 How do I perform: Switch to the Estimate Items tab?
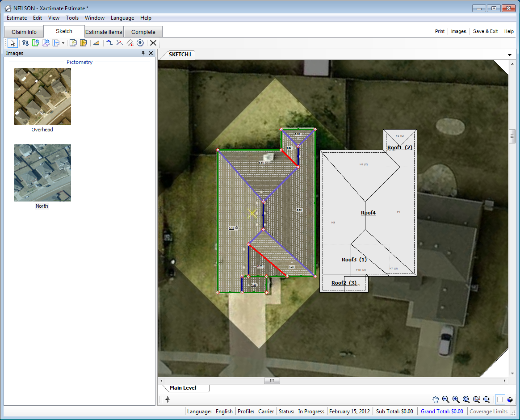pos(104,32)
